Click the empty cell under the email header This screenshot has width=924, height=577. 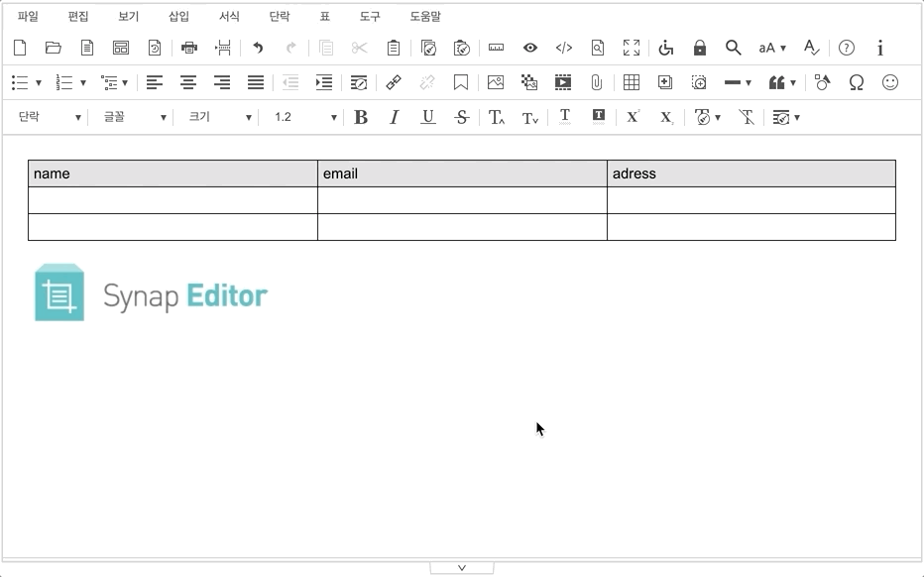(462, 200)
